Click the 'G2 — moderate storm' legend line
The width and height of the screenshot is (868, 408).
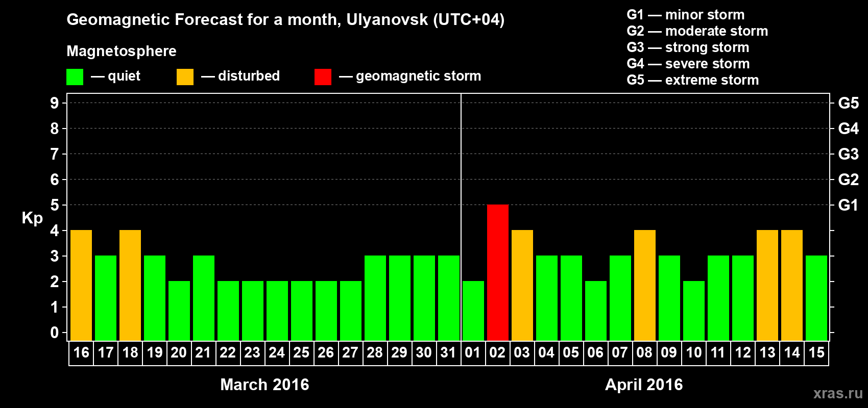click(697, 31)
